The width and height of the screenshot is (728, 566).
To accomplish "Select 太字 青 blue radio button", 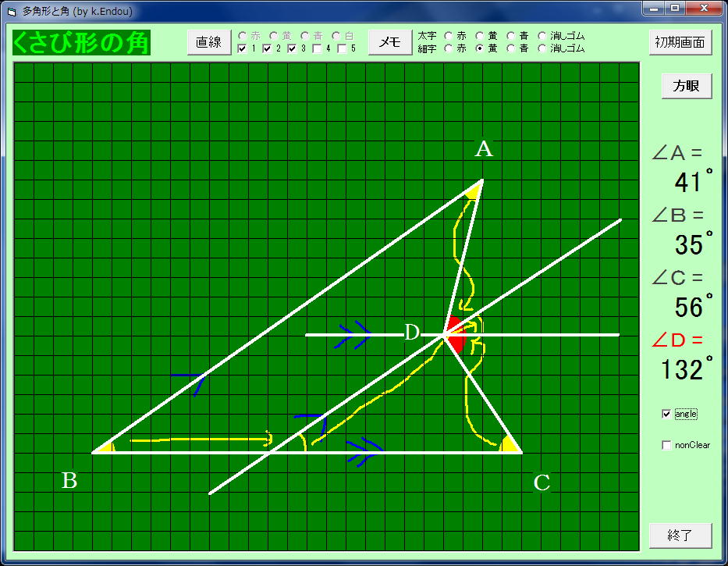I will tap(511, 36).
